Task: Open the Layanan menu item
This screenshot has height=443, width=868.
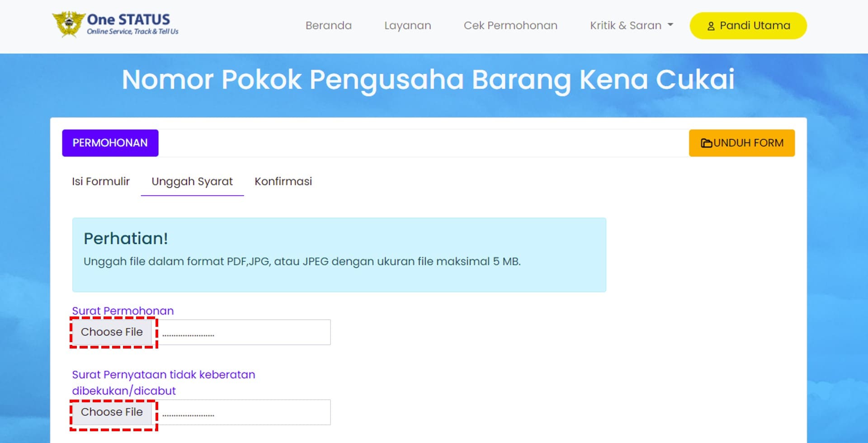Action: pyautogui.click(x=407, y=26)
